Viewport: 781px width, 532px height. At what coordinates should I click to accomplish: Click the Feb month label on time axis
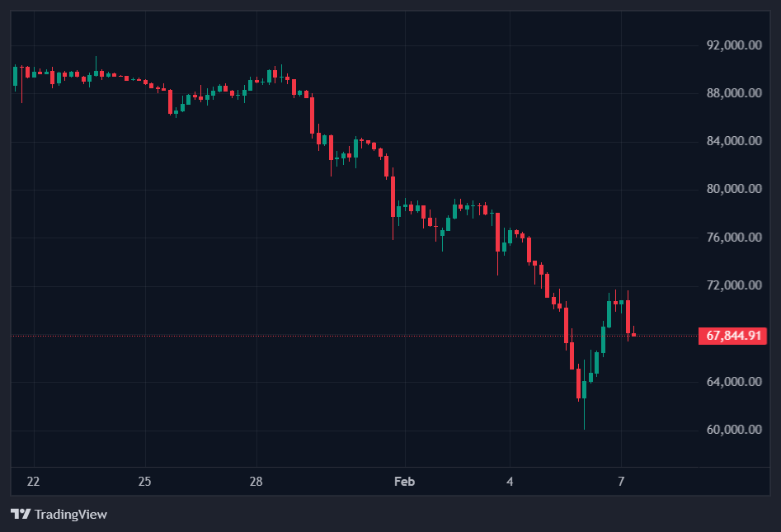pyautogui.click(x=404, y=481)
